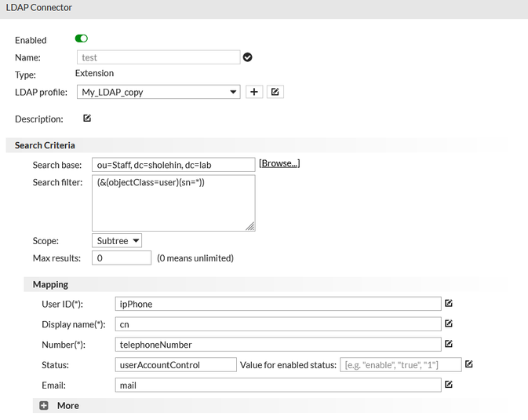Viewport: 528px width, 420px height.
Task: Click the edit icon beside enabled status value
Action: click(468, 364)
